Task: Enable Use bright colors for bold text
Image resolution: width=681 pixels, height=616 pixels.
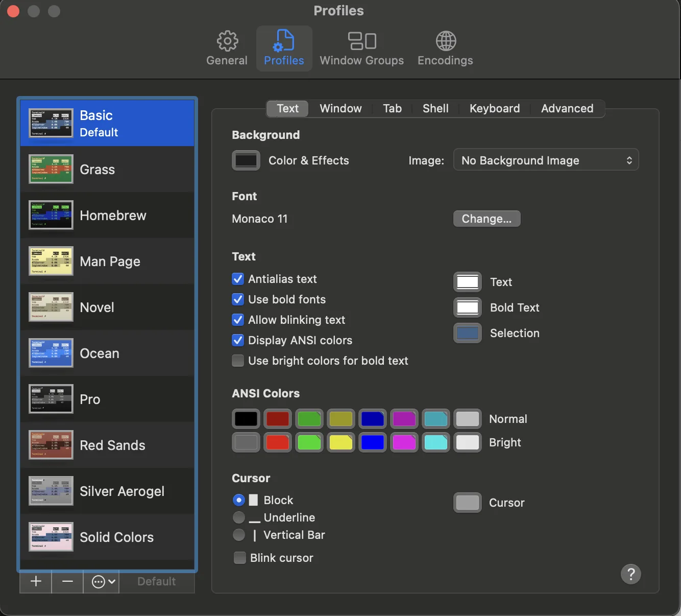Action: point(237,361)
